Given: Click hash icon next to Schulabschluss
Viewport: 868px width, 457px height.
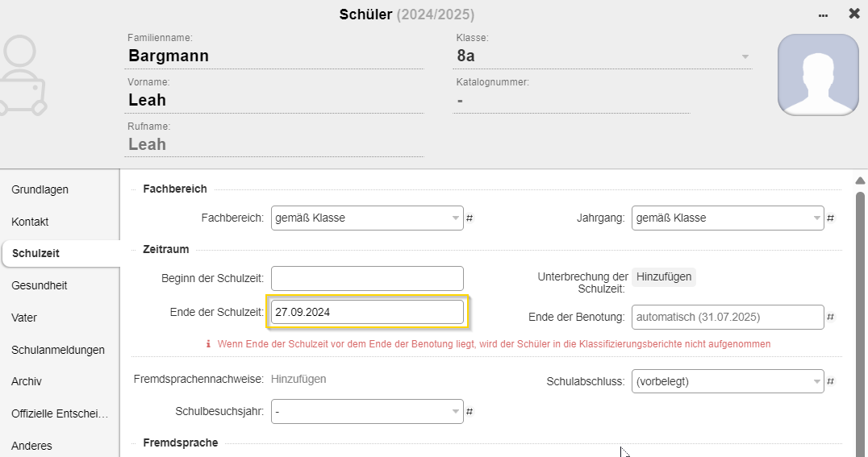Looking at the screenshot, I should (x=830, y=381).
